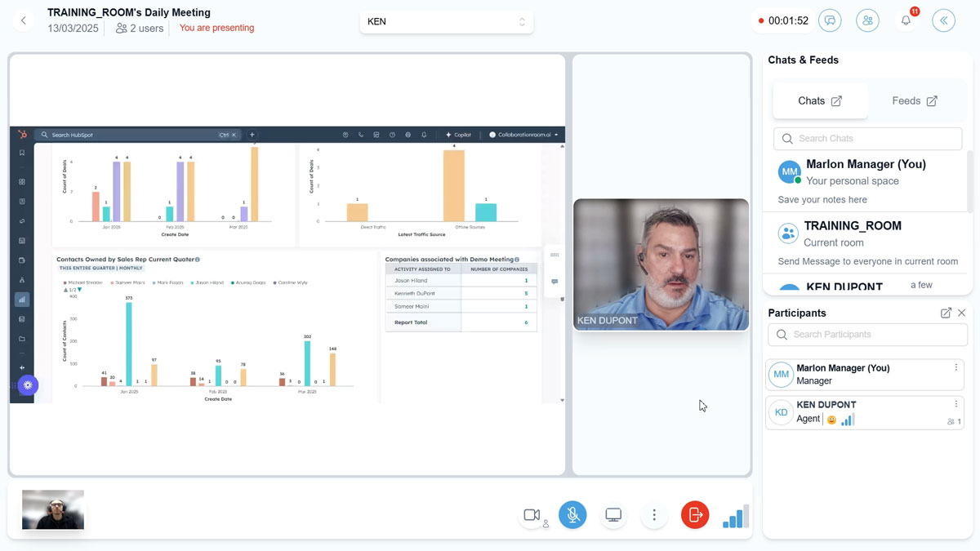
Task: Open more options three-dot menu in bottom bar
Action: click(x=654, y=514)
